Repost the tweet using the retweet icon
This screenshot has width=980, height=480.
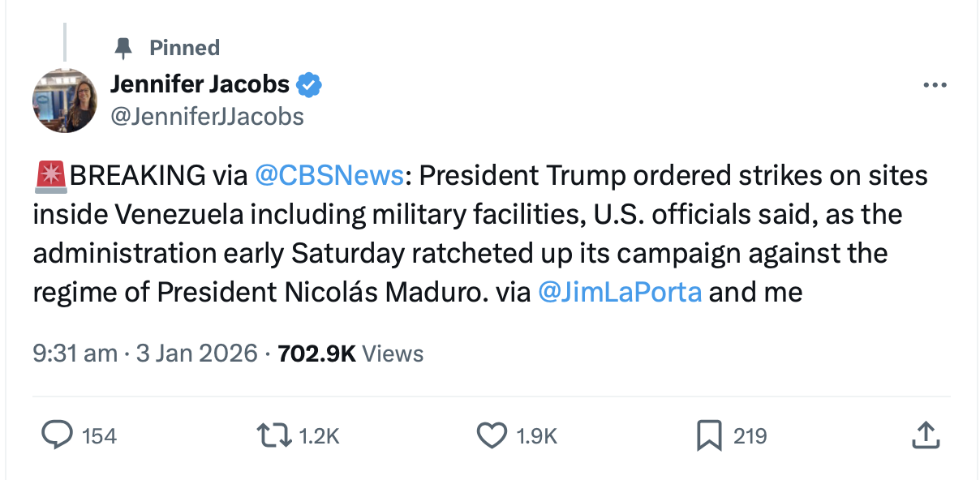tap(275, 436)
